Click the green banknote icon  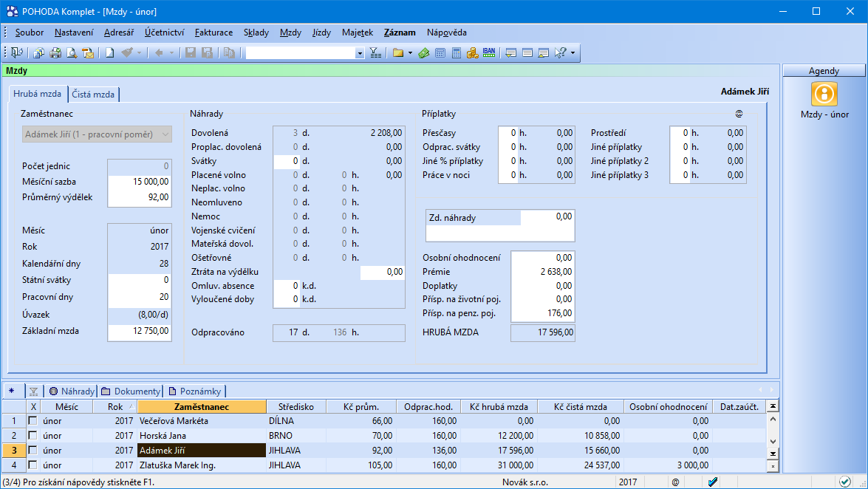click(x=424, y=52)
